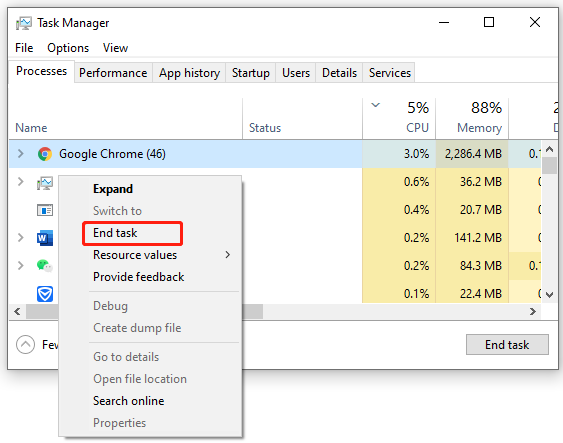Click the vertical scrollbar thumb
This screenshot has height=443, width=563.
point(549,166)
